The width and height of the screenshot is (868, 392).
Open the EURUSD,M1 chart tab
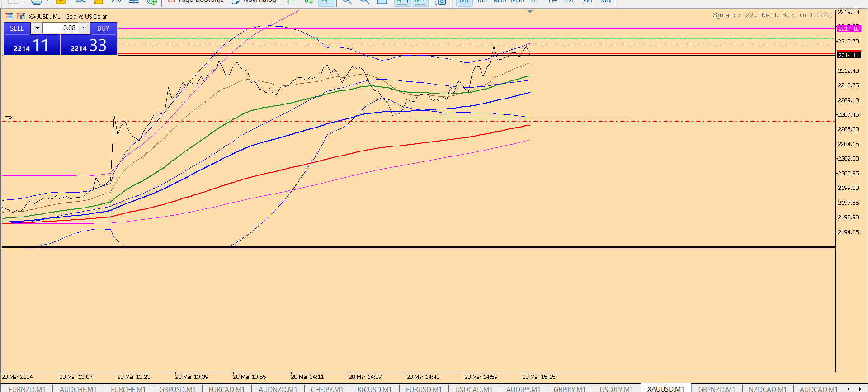(424, 389)
